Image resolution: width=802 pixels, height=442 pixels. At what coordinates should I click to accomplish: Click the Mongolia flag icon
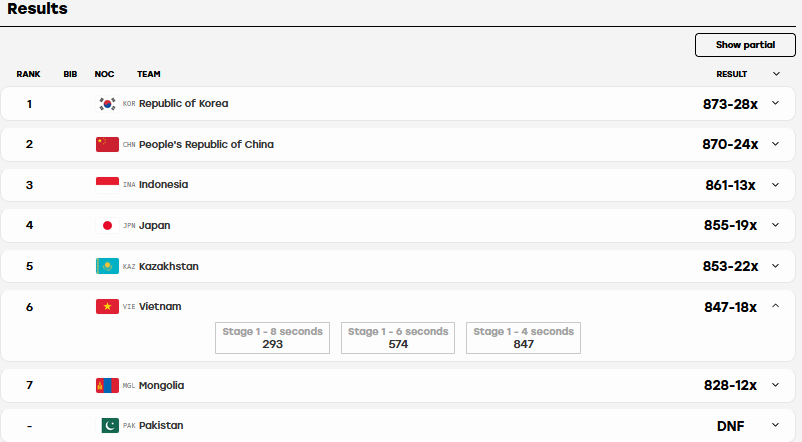107,385
